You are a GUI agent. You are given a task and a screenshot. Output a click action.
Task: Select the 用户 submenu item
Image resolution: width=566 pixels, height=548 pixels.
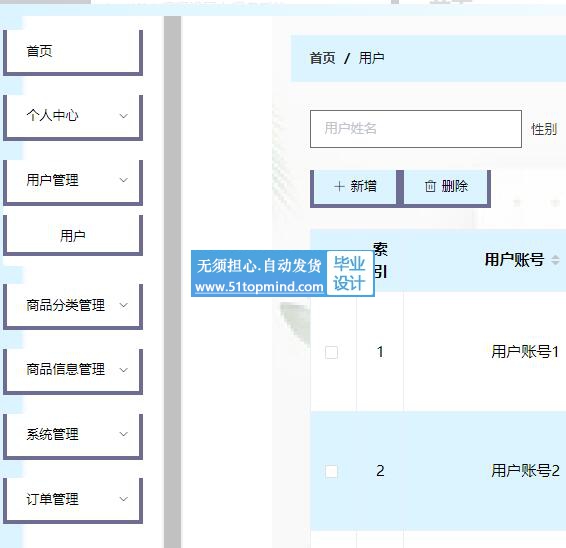[x=73, y=236]
